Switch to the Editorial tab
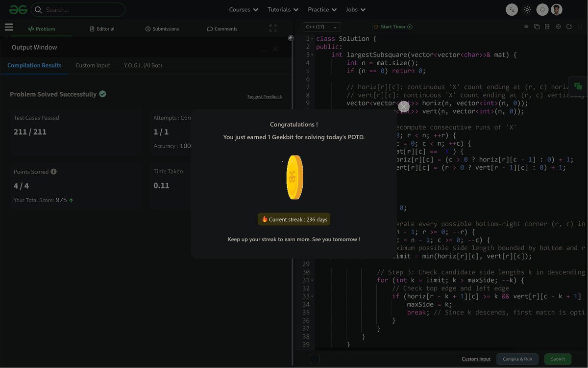The image size is (588, 368). point(102,29)
